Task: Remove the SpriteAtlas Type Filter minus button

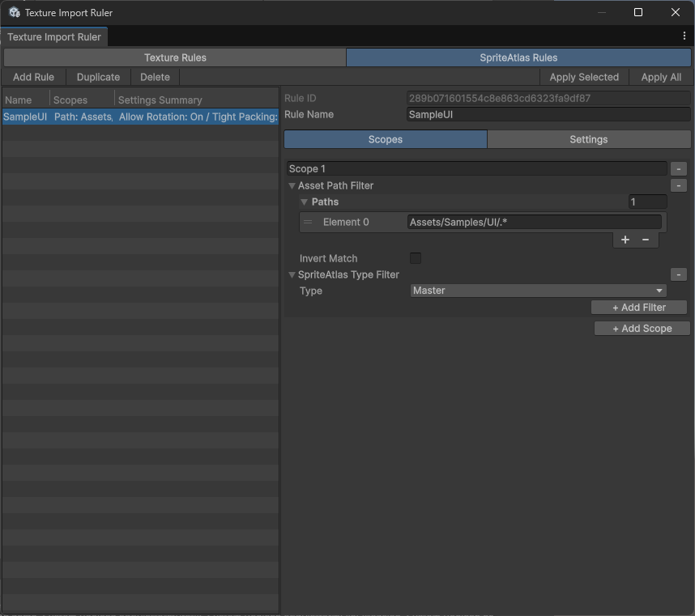Action: (679, 274)
